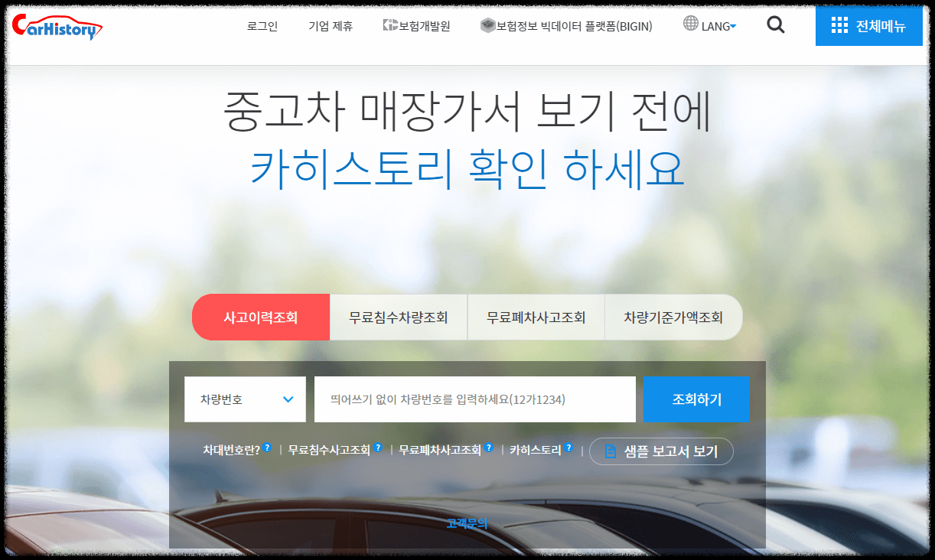Open the 로그인 menu item
This screenshot has height=560, width=935.
[262, 26]
